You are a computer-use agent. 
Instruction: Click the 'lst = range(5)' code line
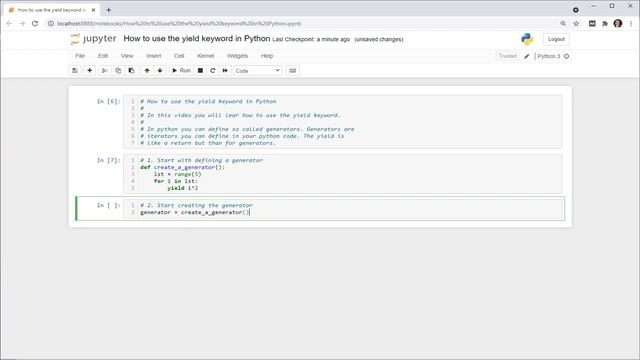point(178,174)
